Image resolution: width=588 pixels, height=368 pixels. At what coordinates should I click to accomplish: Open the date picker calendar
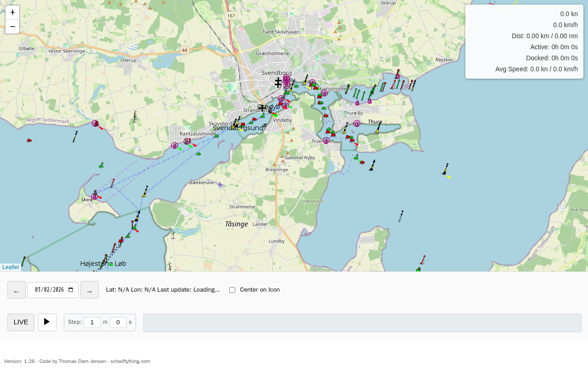[x=71, y=290]
